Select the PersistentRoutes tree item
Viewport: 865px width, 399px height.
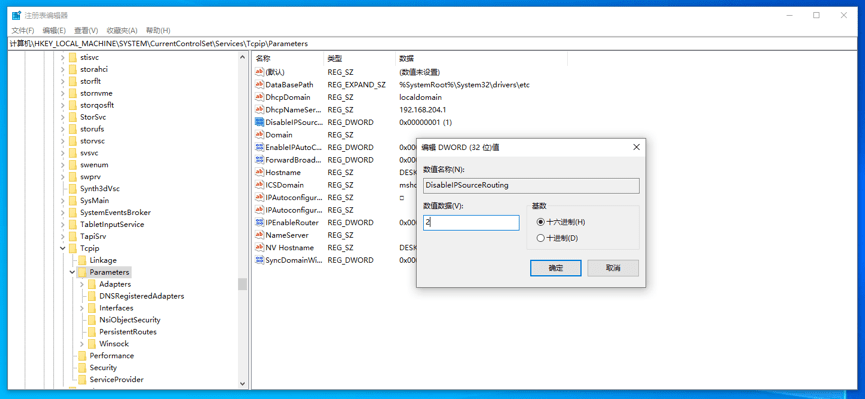(x=128, y=332)
